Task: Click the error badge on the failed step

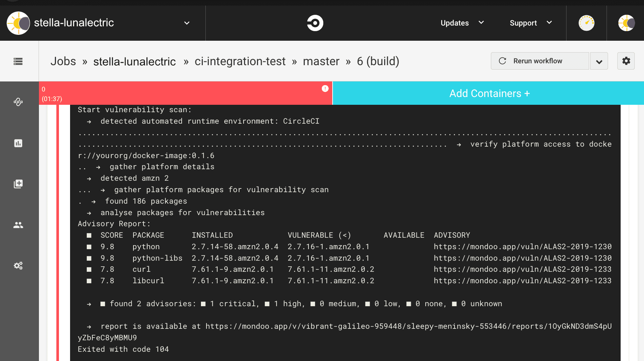Action: 325,88
